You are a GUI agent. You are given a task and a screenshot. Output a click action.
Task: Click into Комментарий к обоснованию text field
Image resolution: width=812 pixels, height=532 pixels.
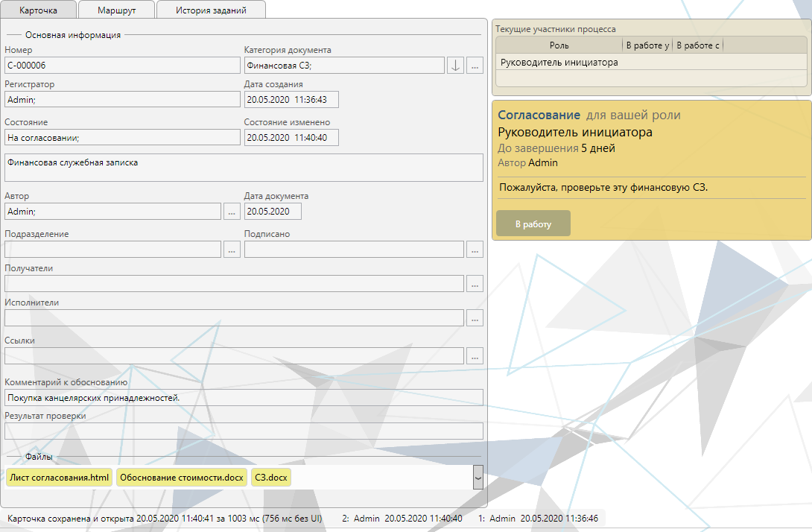(x=244, y=398)
